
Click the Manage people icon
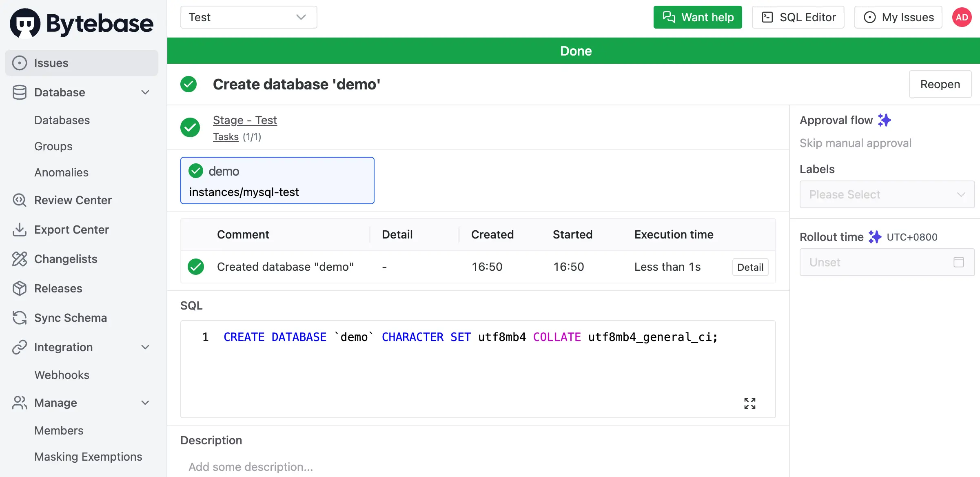tap(20, 403)
